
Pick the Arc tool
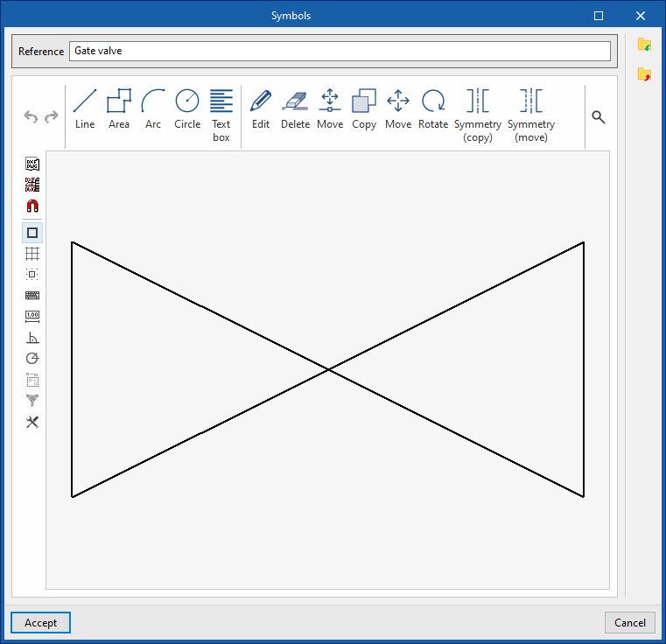pos(153,109)
